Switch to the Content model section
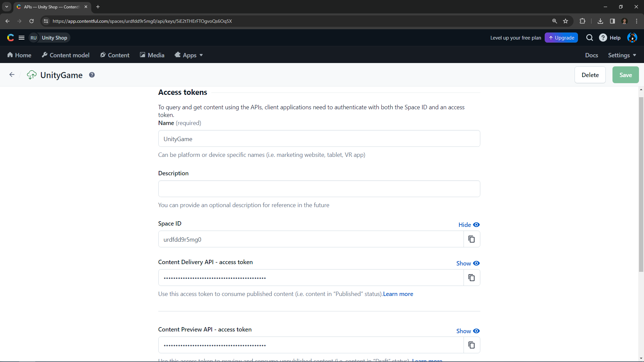The width and height of the screenshot is (644, 362). tap(65, 55)
